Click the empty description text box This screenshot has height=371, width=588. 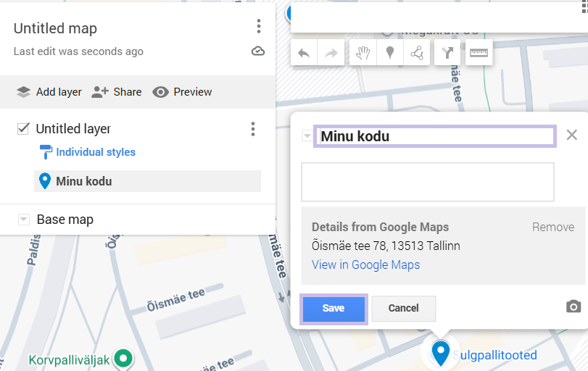coord(427,181)
